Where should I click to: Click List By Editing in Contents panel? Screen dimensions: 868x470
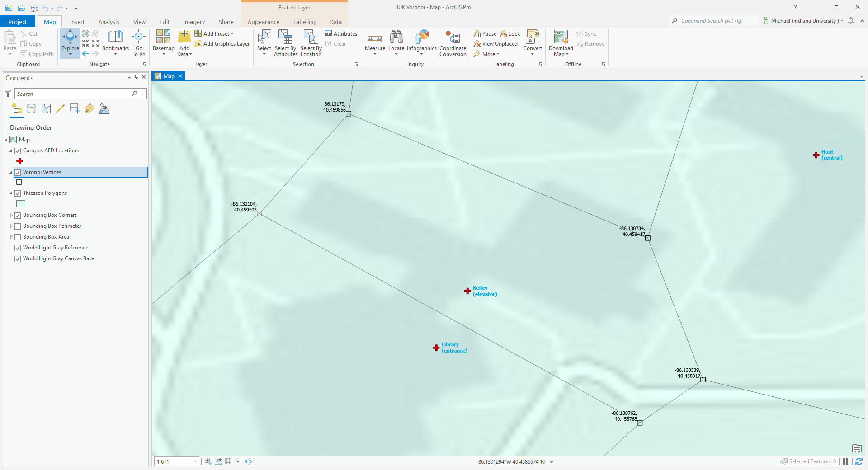click(x=60, y=108)
